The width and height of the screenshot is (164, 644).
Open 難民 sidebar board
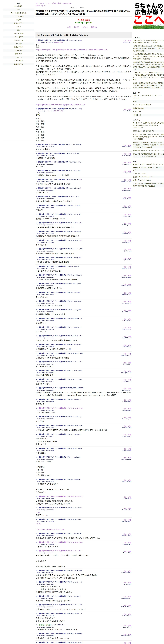coord(18,30)
